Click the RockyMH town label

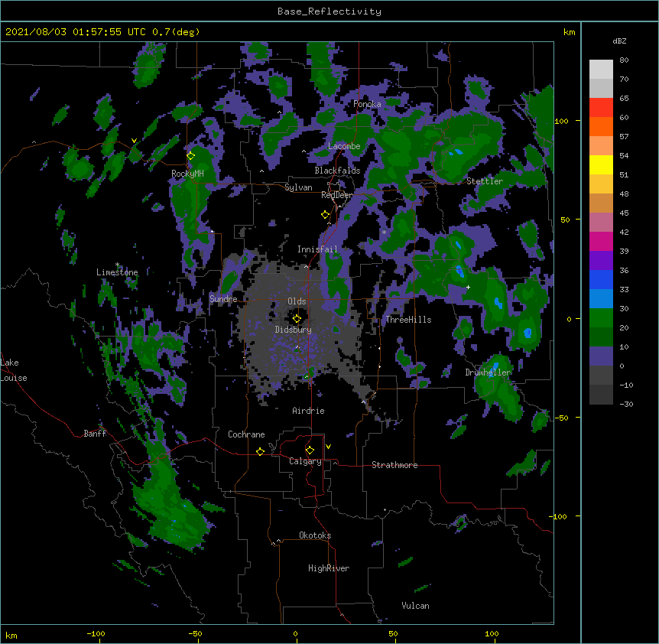(x=187, y=174)
